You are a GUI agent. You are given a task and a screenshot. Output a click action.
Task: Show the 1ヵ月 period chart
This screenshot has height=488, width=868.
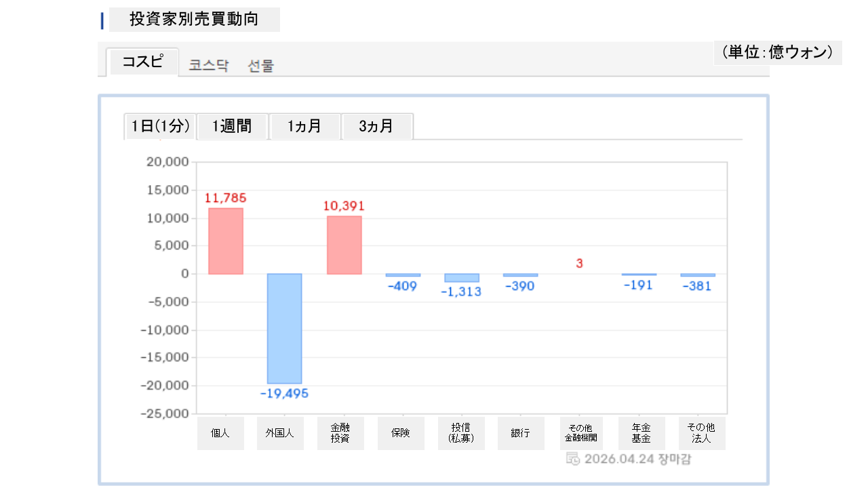304,127
